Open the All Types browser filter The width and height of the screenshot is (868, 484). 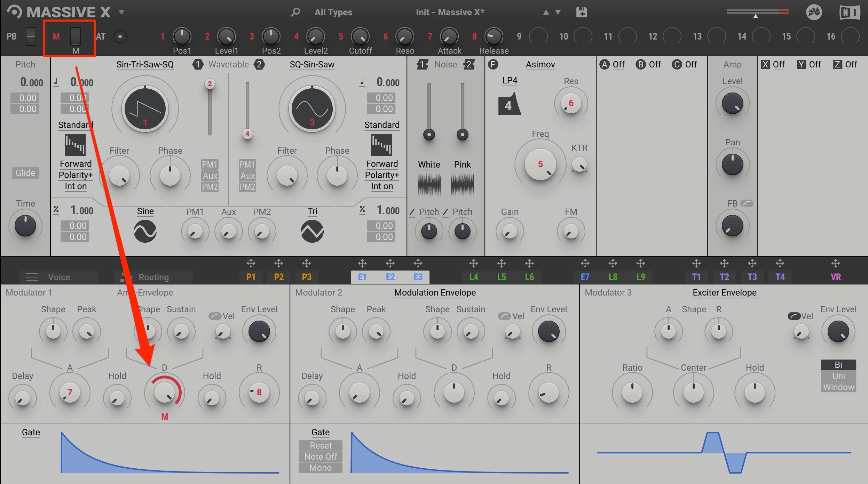333,12
